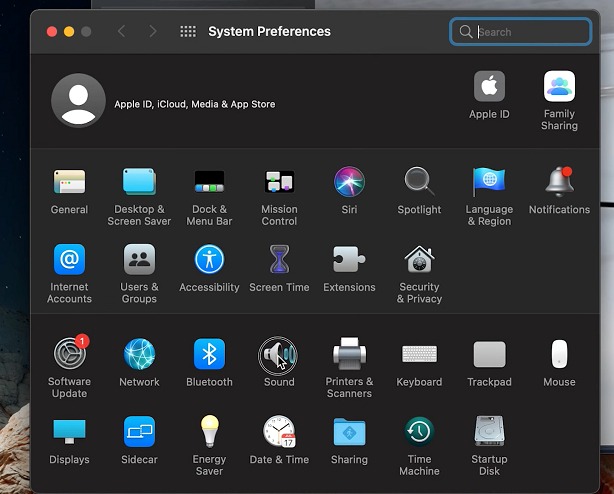The image size is (614, 494).
Task: Show all preferences grid button
Action: (188, 31)
